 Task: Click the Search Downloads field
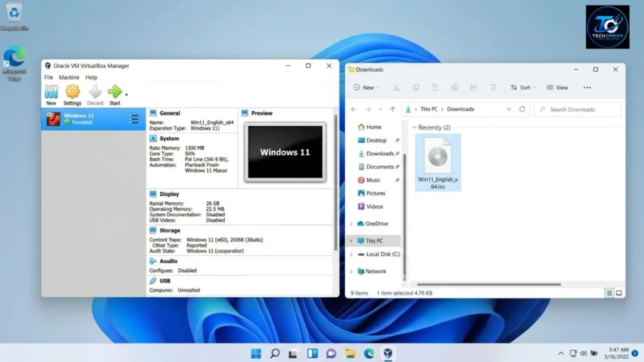(577, 109)
